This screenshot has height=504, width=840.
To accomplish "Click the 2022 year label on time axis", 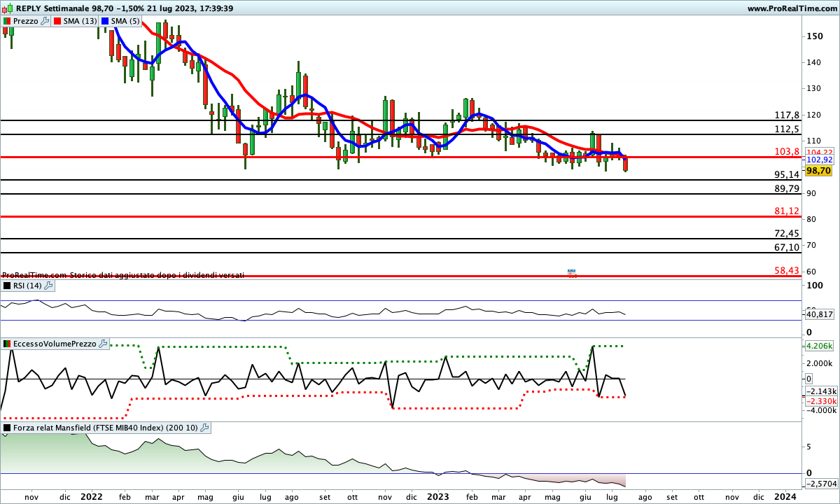I will (x=91, y=496).
